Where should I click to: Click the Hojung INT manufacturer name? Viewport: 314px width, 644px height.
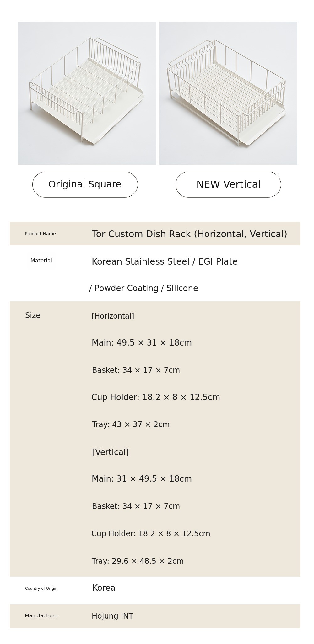(112, 616)
